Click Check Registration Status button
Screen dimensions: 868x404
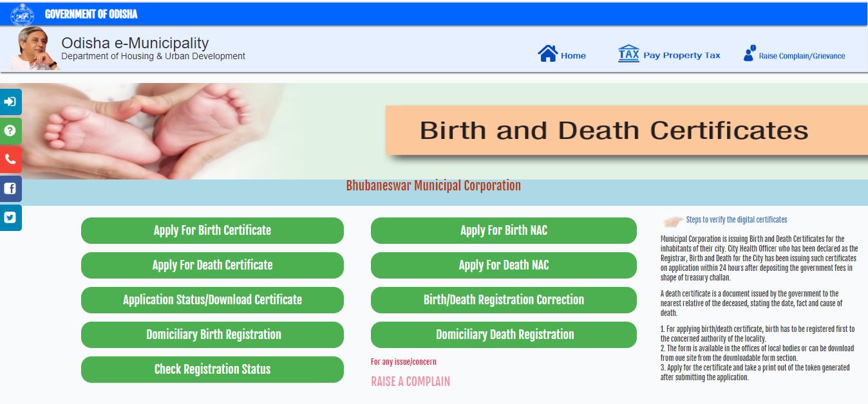point(212,369)
